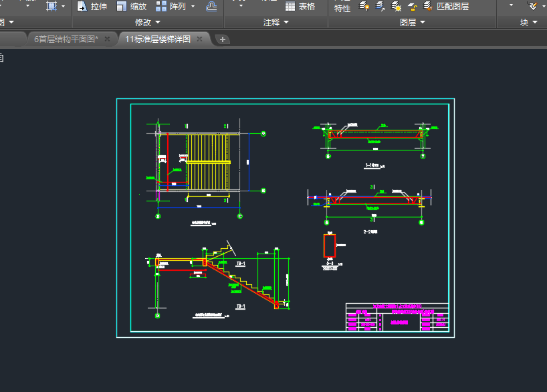Click the tool icon right of 阵列 dropdown
This screenshot has height=392, width=547.
pos(211,7)
